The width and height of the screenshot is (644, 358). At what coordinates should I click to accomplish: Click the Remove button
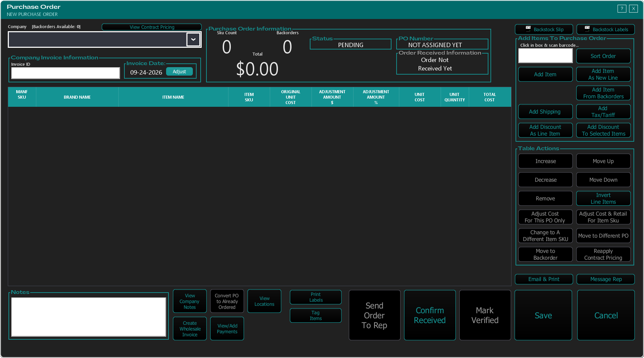(545, 198)
